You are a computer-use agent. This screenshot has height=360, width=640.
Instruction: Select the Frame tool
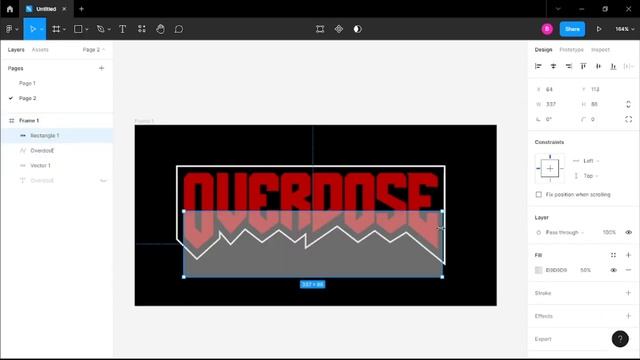point(56,29)
